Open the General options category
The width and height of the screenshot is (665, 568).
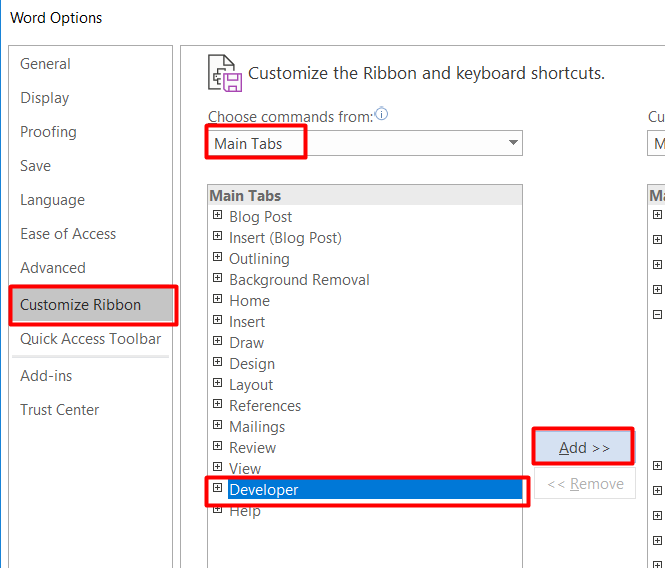[45, 64]
